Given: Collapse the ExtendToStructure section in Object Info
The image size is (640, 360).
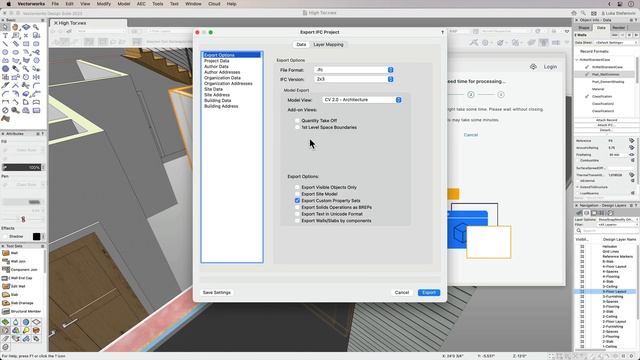Looking at the screenshot, I should point(578,187).
